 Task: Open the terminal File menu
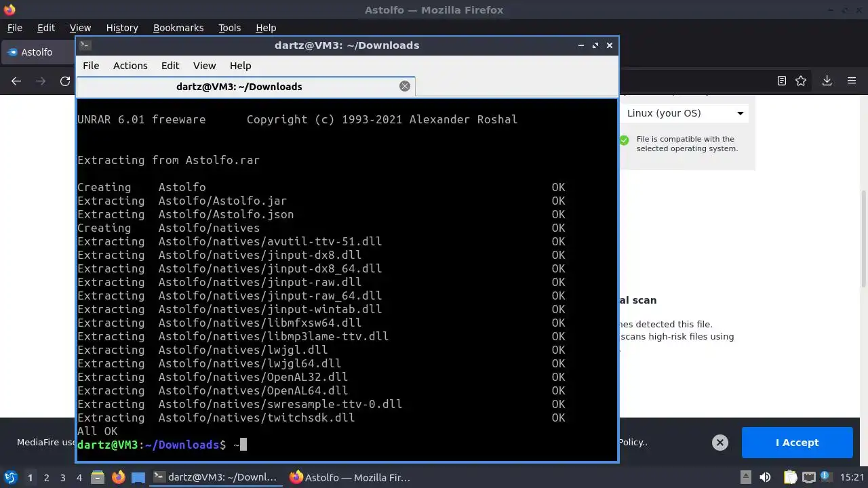coord(91,66)
